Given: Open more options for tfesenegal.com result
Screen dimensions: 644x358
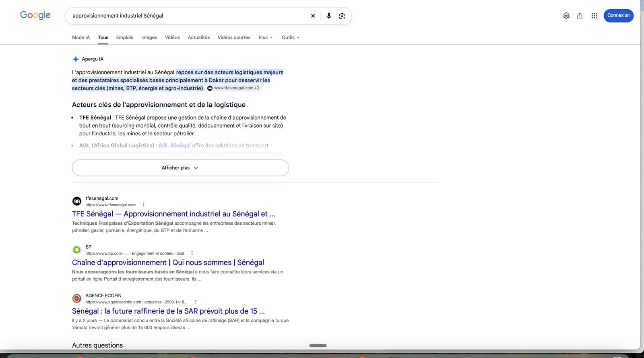Looking at the screenshot, I should click(144, 205).
